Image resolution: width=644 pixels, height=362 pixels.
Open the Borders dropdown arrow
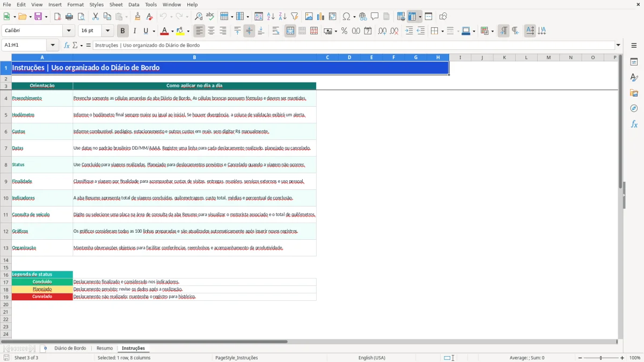tap(442, 31)
